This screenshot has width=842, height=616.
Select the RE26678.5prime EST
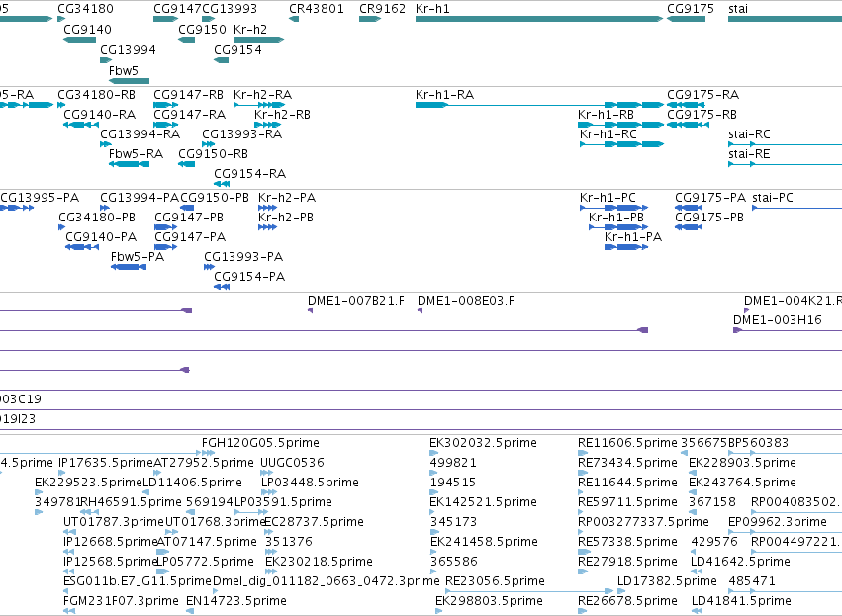point(583,611)
